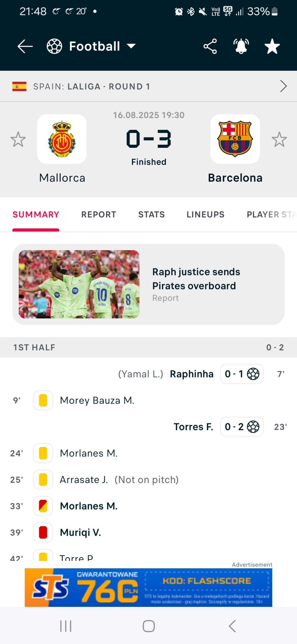This screenshot has height=644, width=297.
Task: Favorite Mallorca team with star
Action: click(x=18, y=139)
